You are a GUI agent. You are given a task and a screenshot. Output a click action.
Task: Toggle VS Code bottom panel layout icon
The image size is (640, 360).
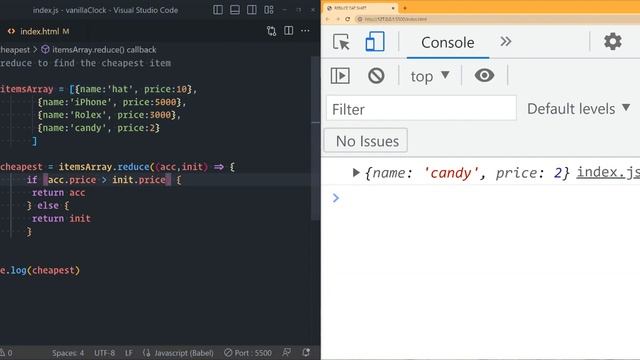point(235,10)
